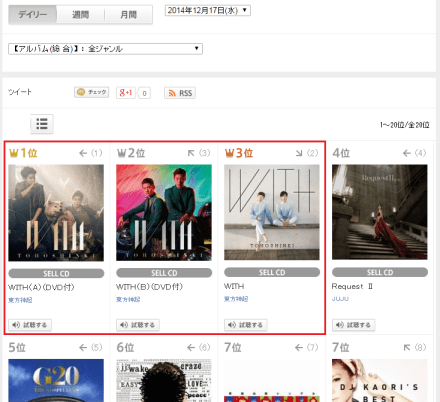Open the WITH(A)(DVD付) title link
440x402 pixels.
pyautogui.click(x=41, y=287)
